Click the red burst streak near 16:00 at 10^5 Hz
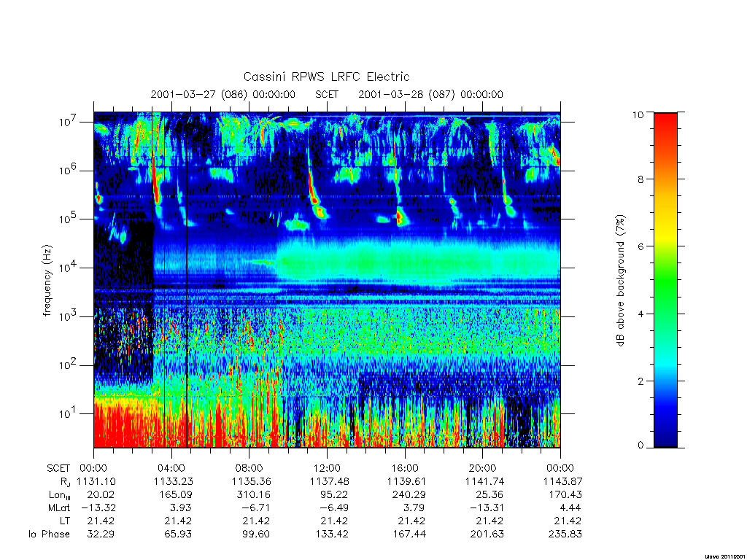The width and height of the screenshot is (747, 560). [399, 217]
